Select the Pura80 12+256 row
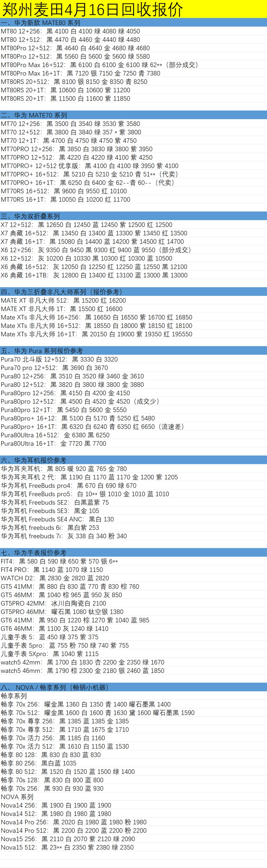The image size is (267, 868). click(133, 376)
